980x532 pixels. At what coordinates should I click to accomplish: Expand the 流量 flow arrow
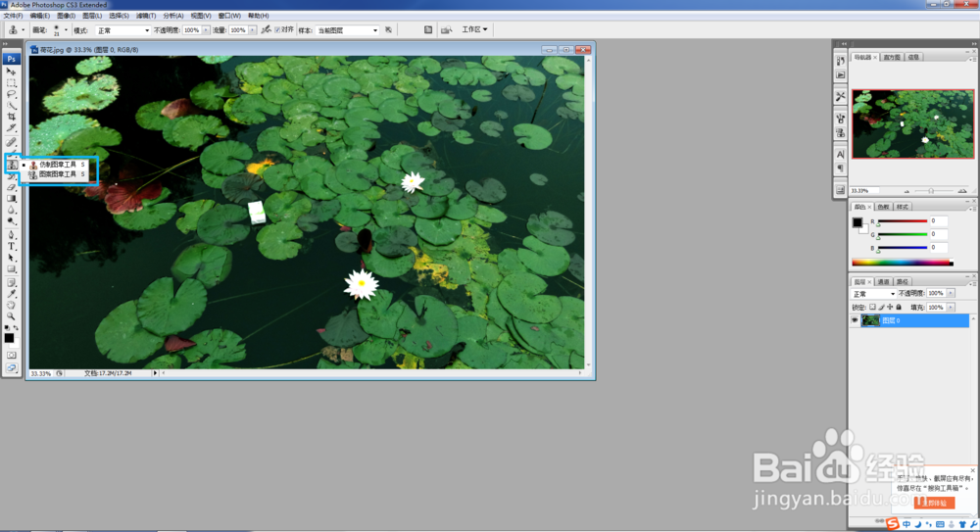pyautogui.click(x=253, y=30)
